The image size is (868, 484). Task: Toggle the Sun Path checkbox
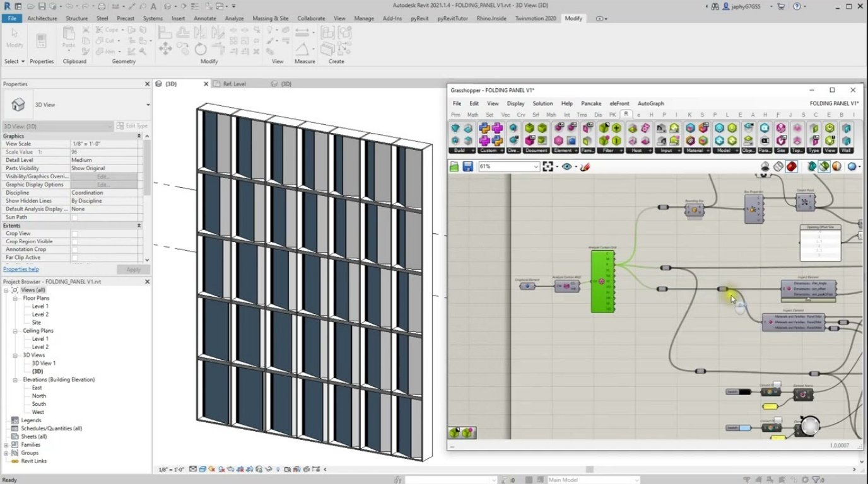click(x=74, y=217)
